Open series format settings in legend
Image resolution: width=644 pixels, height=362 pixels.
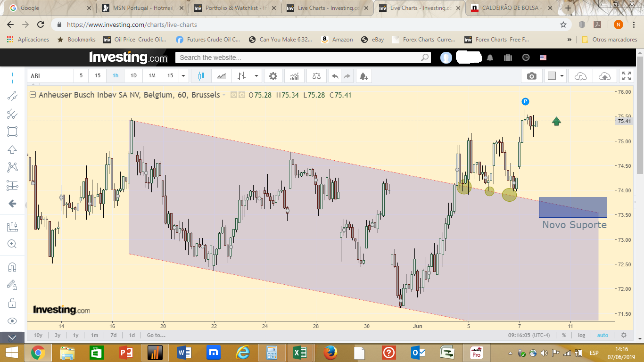[242, 95]
